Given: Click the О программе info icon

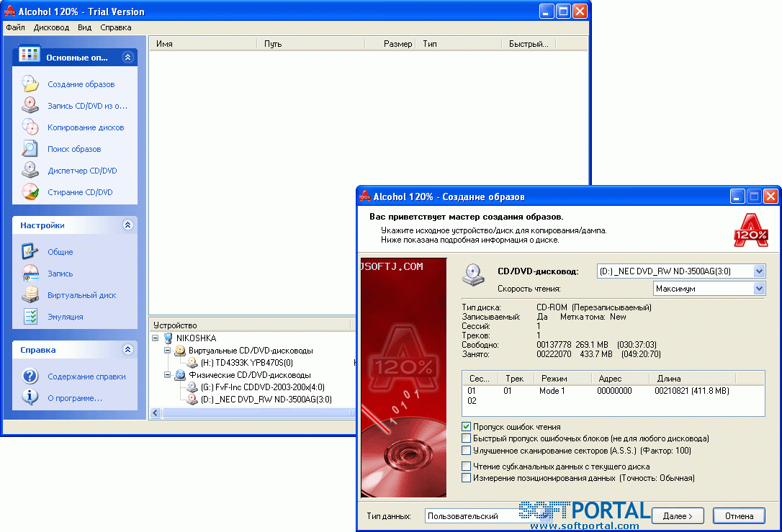Looking at the screenshot, I should click(30, 397).
